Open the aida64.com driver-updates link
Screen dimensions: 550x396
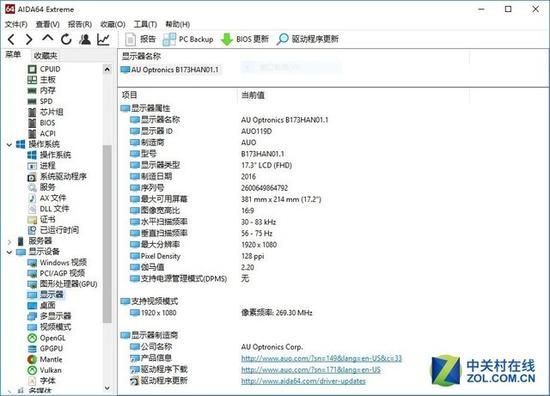click(303, 381)
